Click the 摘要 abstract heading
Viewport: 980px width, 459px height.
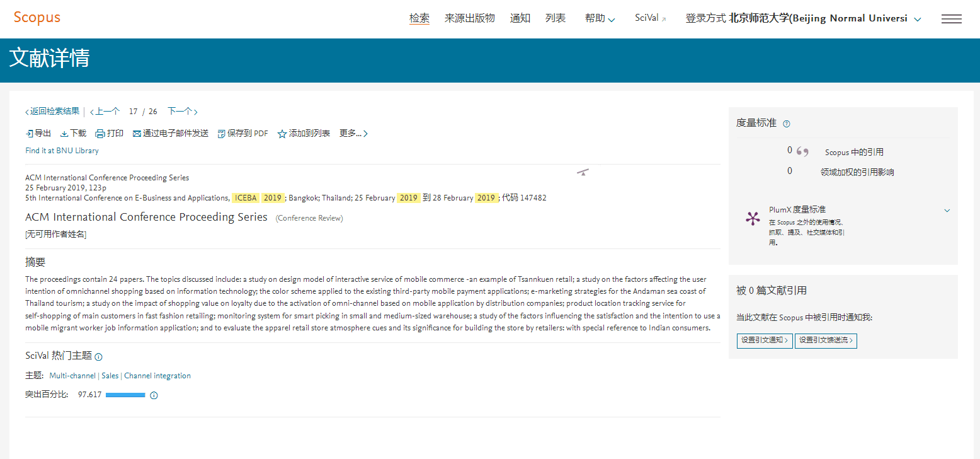tap(35, 262)
